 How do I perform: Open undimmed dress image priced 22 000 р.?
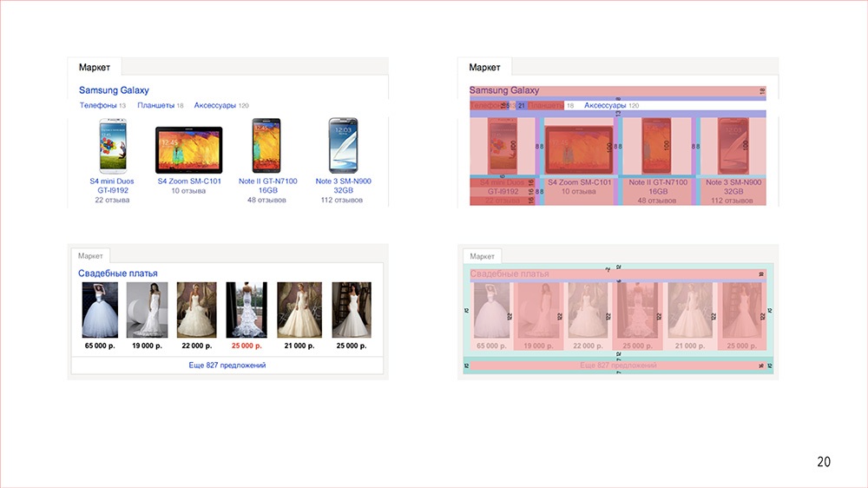click(x=196, y=310)
